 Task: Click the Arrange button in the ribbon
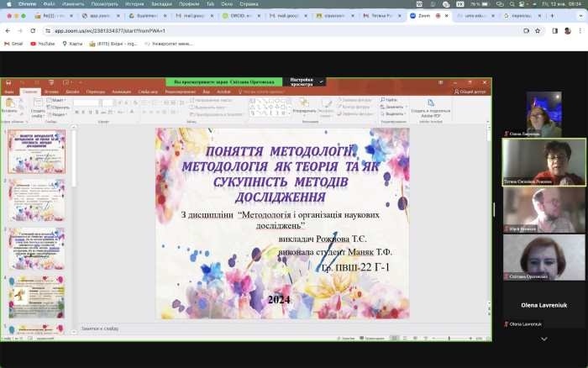pos(304,109)
